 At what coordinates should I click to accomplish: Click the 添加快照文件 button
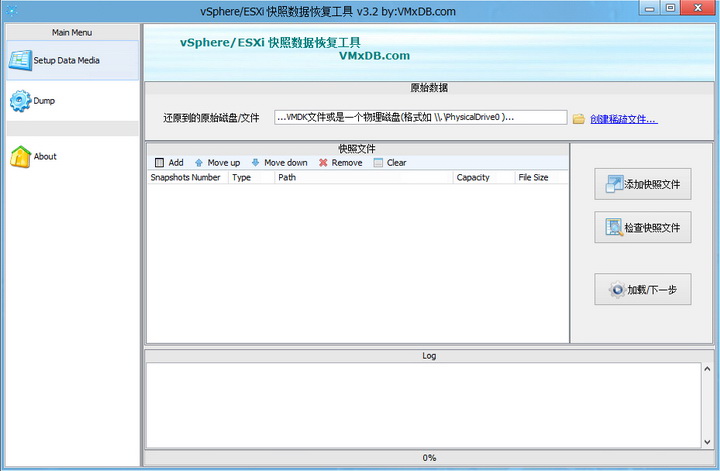coord(642,184)
